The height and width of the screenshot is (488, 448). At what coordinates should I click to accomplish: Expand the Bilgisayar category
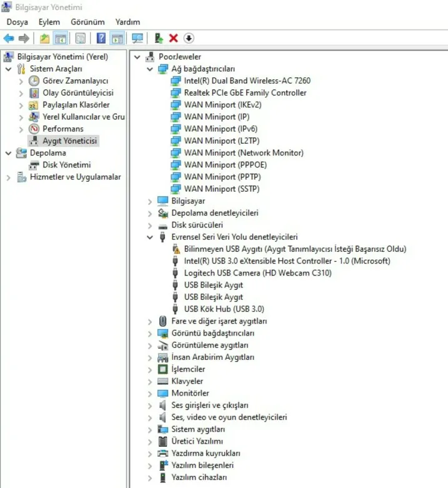(x=150, y=201)
